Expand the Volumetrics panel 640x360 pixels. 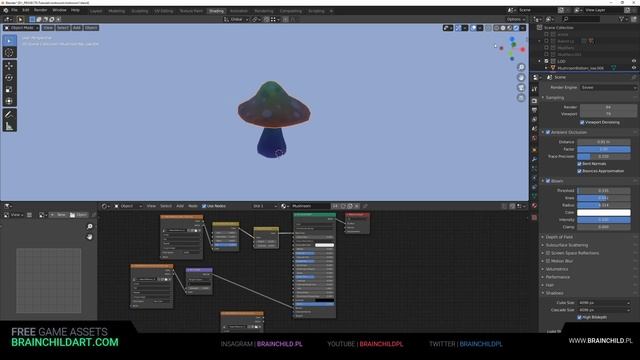tap(557, 269)
